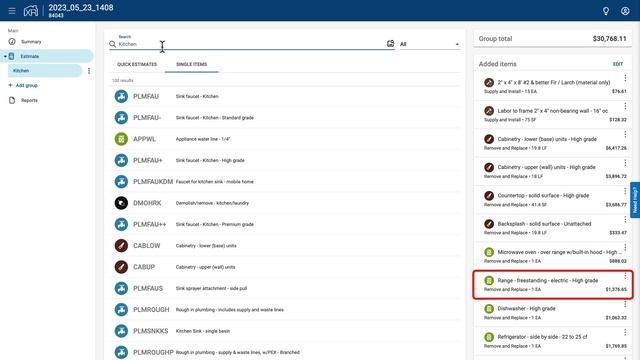This screenshot has width=640, height=360.
Task: Select the Kitchen group
Action: click(x=45, y=71)
